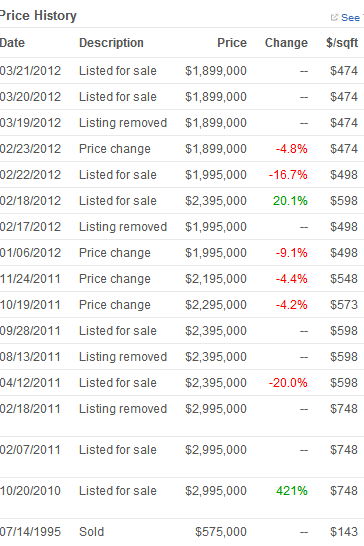Select the 08/13/2011 Listing removed entry
Image resolution: width=364 pixels, height=546 pixels.
tap(182, 357)
